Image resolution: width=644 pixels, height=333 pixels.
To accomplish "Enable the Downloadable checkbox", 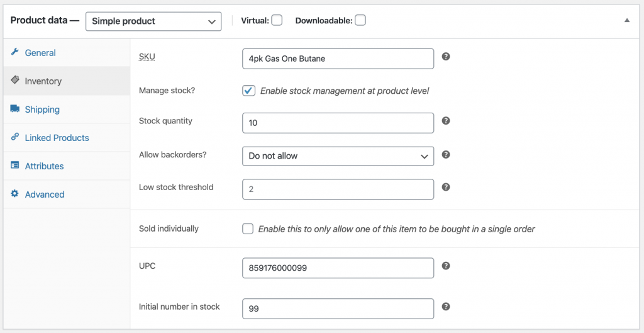I will click(x=360, y=20).
